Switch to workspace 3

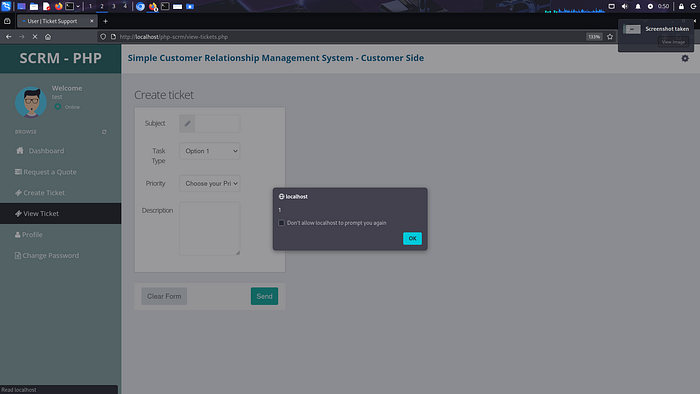click(113, 6)
